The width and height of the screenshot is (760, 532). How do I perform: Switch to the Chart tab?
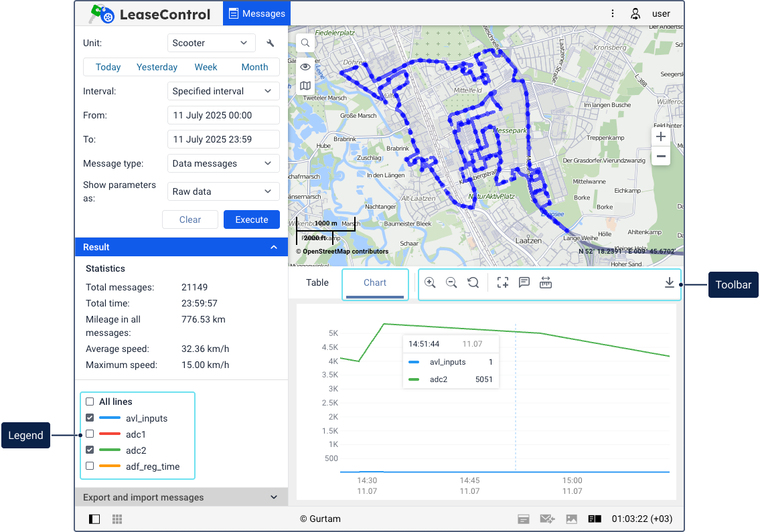click(375, 282)
